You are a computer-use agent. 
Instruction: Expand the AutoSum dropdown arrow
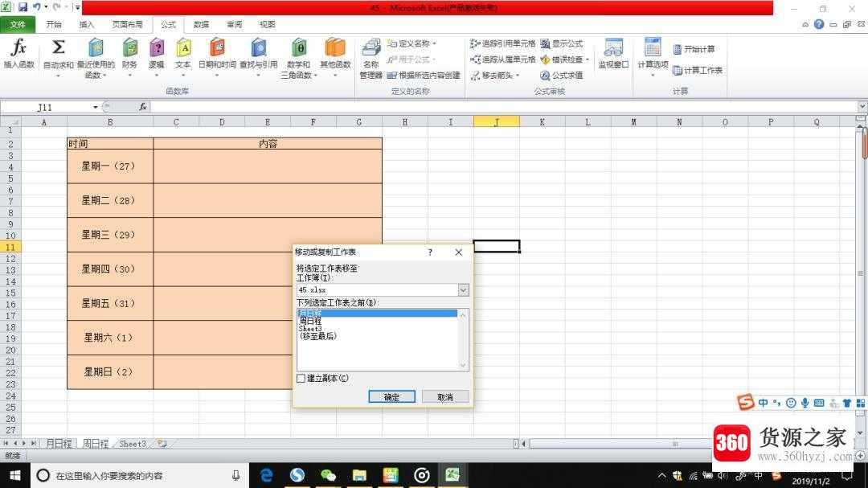tap(58, 76)
